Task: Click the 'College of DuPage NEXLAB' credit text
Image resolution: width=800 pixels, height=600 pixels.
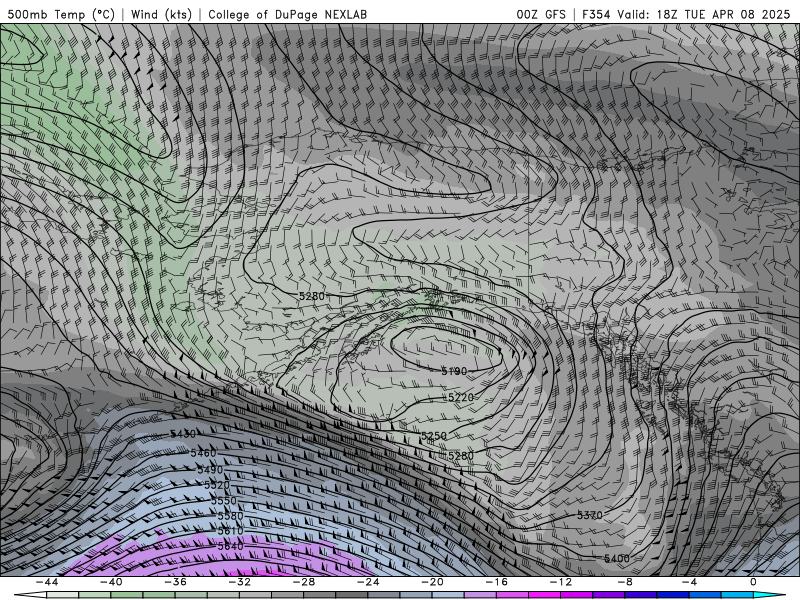Action: 287,14
